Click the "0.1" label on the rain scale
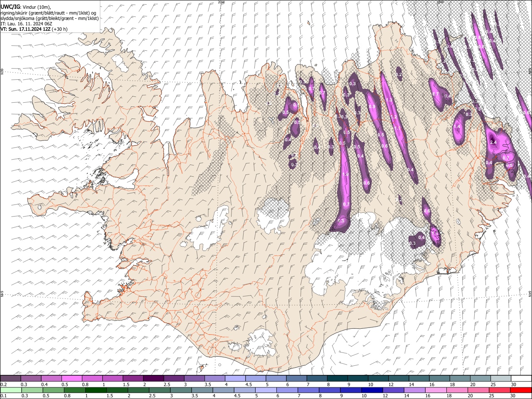The width and height of the screenshot is (532, 399). (x=3, y=396)
